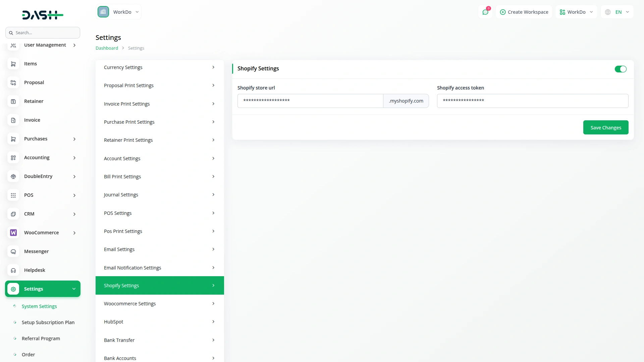Disable the Shopify Settings toggle
Image resolution: width=644 pixels, height=362 pixels.
pos(620,69)
